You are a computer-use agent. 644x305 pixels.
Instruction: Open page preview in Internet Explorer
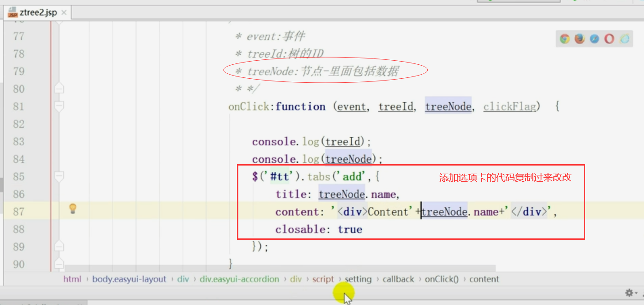click(624, 39)
